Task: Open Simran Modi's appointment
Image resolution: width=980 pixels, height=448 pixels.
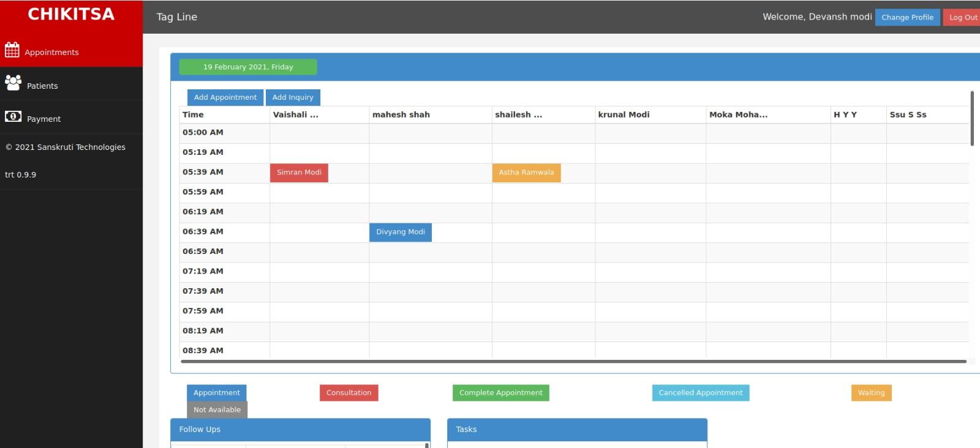Action: pyautogui.click(x=299, y=173)
